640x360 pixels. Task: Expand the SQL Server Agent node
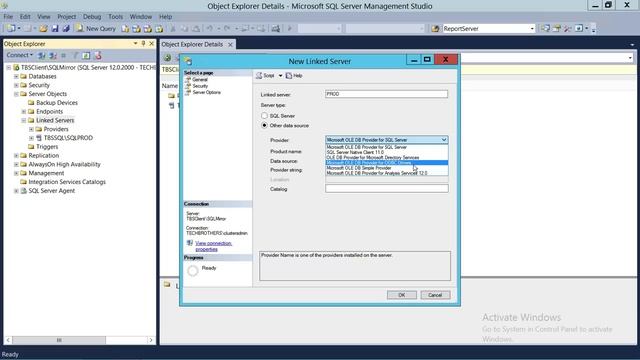[x=16, y=191]
